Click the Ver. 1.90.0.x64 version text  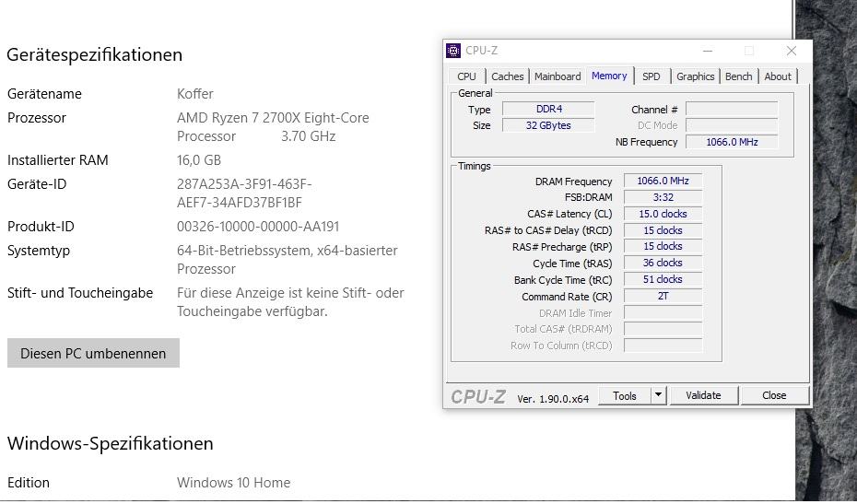553,399
